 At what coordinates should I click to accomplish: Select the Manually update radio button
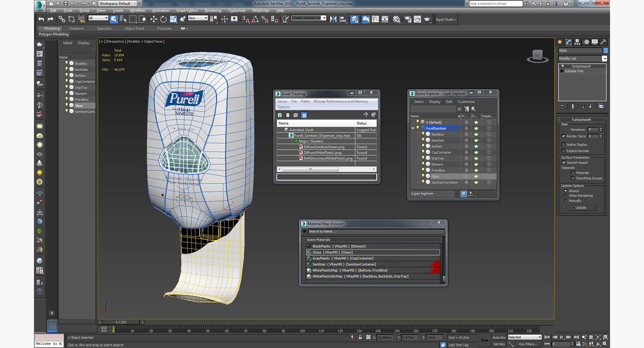[x=566, y=201]
